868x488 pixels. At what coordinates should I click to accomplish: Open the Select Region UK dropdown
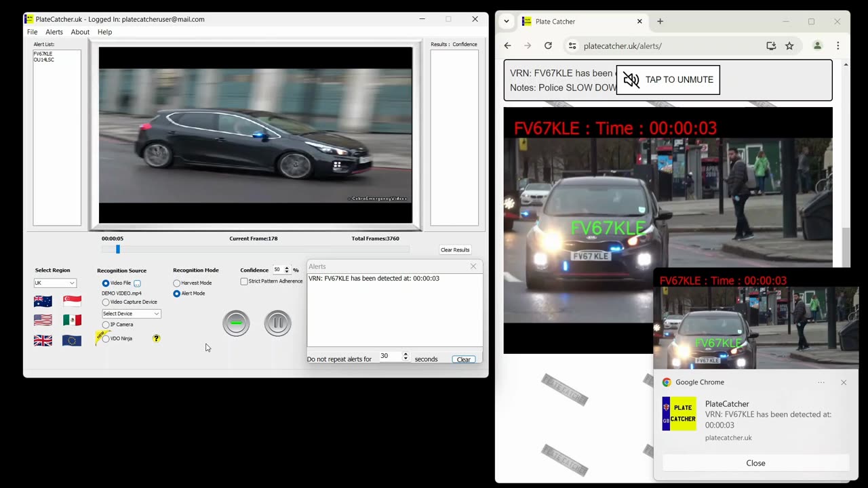tap(55, 283)
